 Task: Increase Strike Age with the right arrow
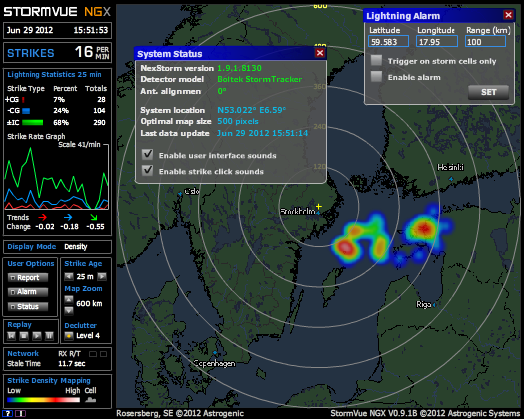click(102, 276)
